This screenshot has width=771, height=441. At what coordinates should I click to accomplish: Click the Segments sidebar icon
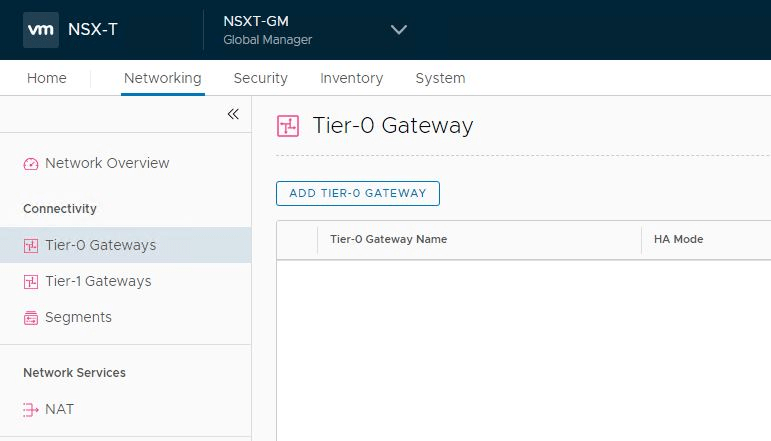[30, 318]
